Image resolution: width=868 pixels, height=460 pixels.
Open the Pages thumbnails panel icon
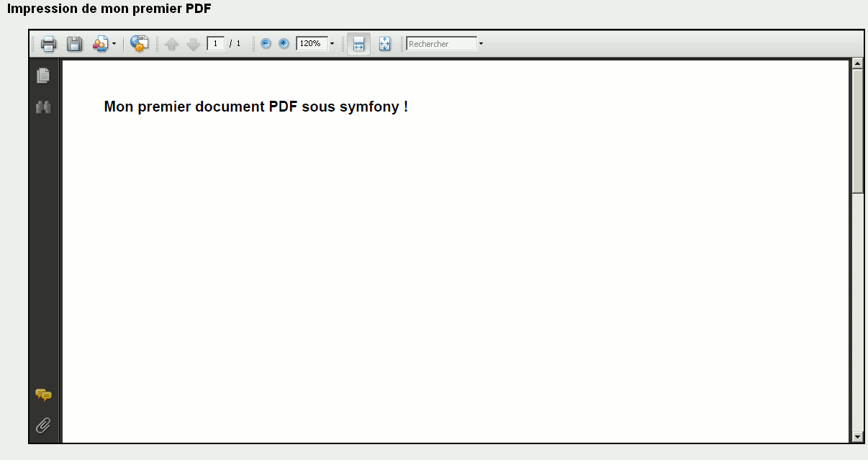pos(43,75)
